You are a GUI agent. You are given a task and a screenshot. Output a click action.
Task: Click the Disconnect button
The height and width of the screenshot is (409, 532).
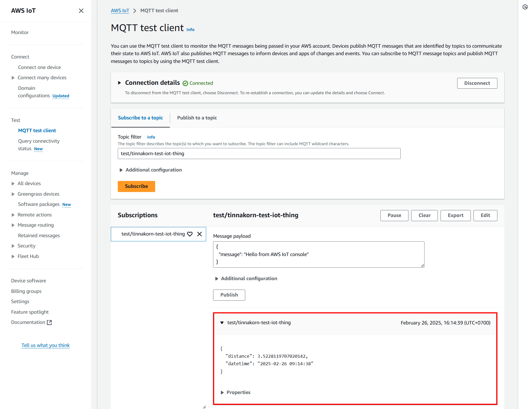point(477,83)
